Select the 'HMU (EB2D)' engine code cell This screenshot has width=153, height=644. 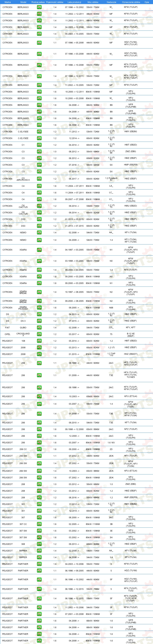pyautogui.click(x=131, y=206)
